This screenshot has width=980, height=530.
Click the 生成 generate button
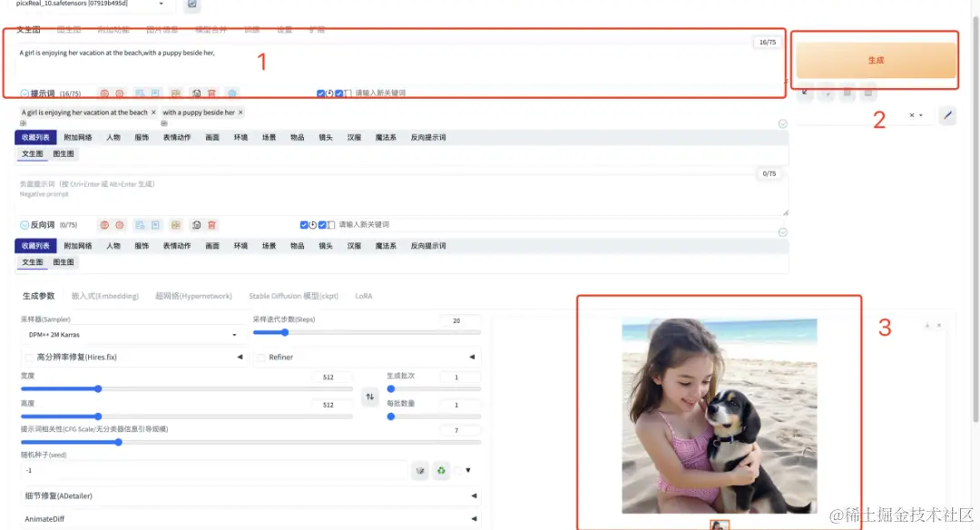(874, 60)
